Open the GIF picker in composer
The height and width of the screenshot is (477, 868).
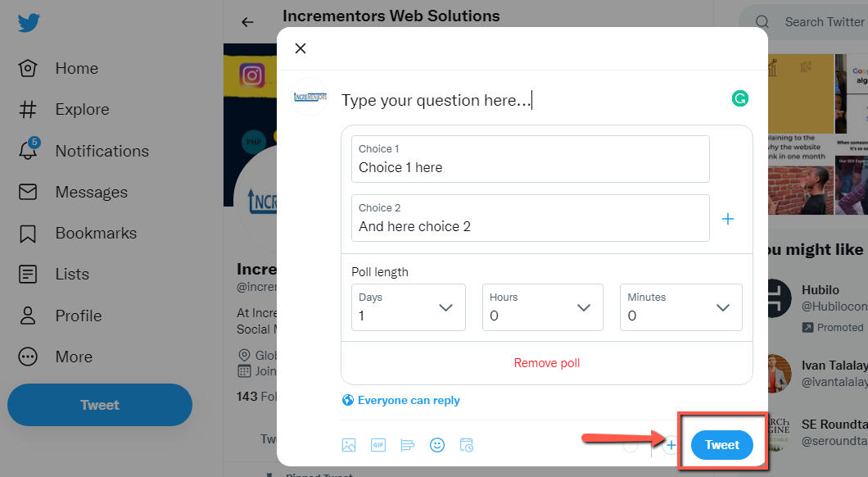click(377, 444)
